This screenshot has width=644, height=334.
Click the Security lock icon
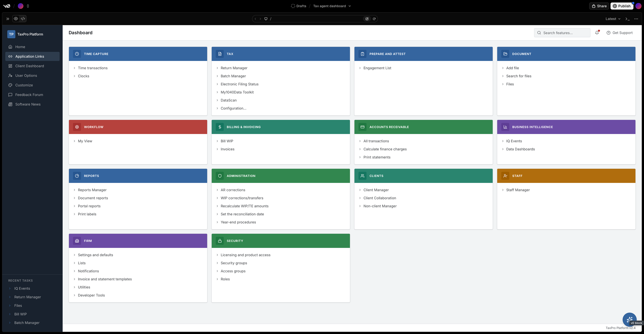(x=220, y=241)
